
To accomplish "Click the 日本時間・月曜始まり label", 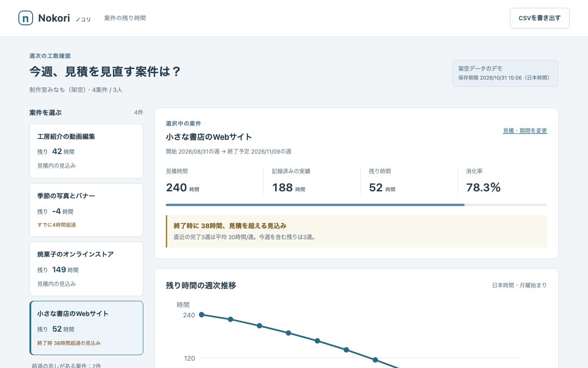I will pyautogui.click(x=520, y=285).
